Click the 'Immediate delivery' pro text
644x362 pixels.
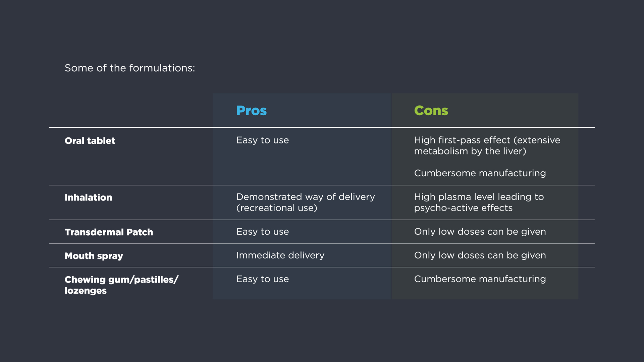[x=280, y=255]
